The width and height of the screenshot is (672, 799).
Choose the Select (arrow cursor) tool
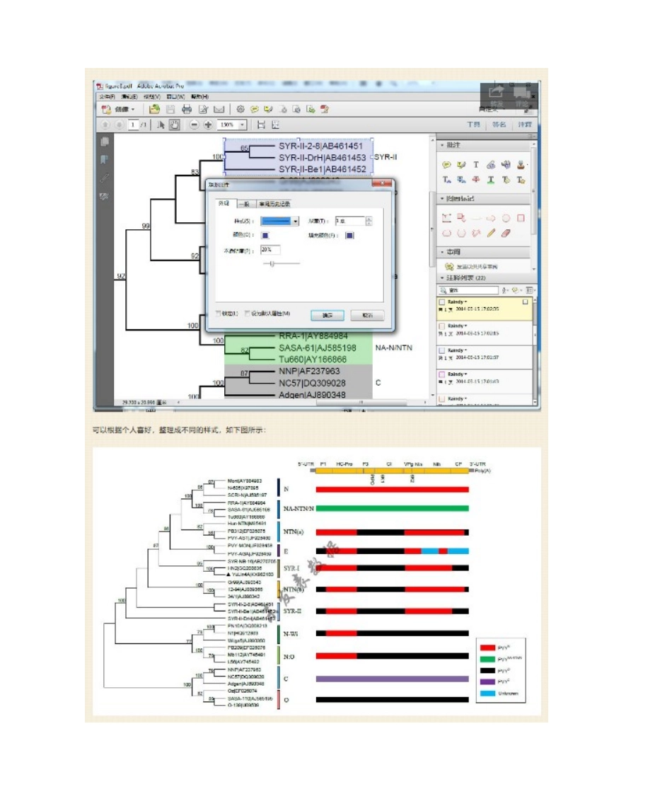161,125
